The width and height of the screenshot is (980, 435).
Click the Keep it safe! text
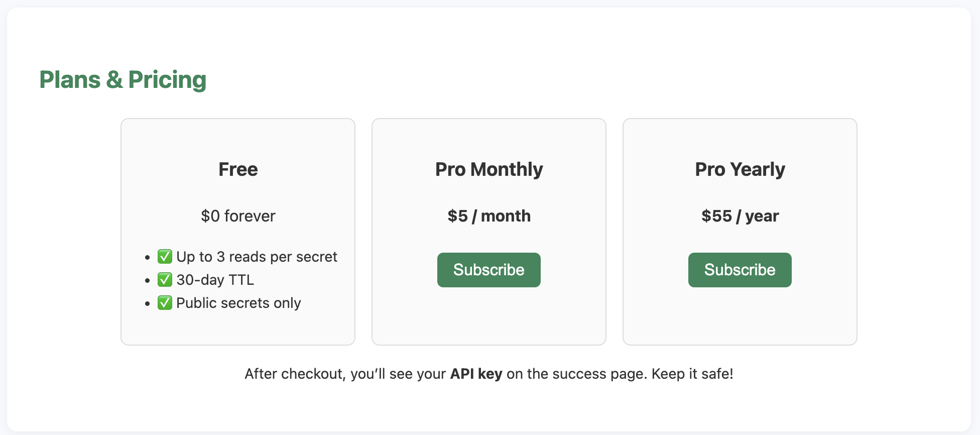692,374
